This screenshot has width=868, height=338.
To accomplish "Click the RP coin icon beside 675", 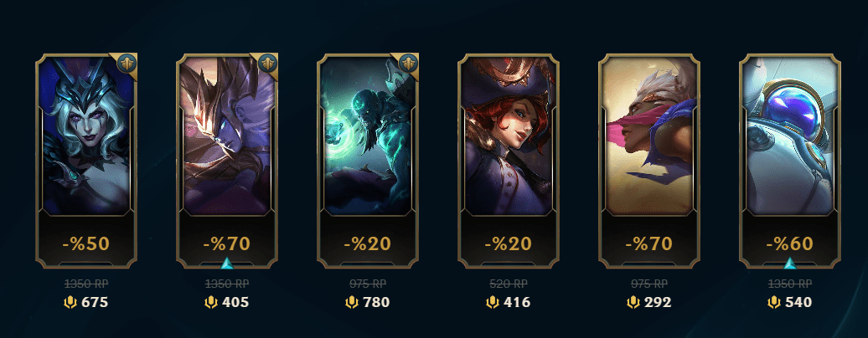I will [x=70, y=303].
